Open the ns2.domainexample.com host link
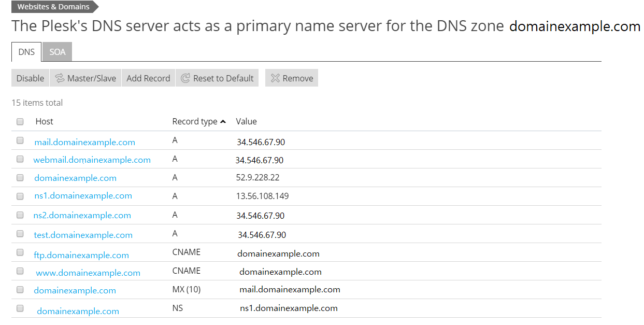 point(82,215)
